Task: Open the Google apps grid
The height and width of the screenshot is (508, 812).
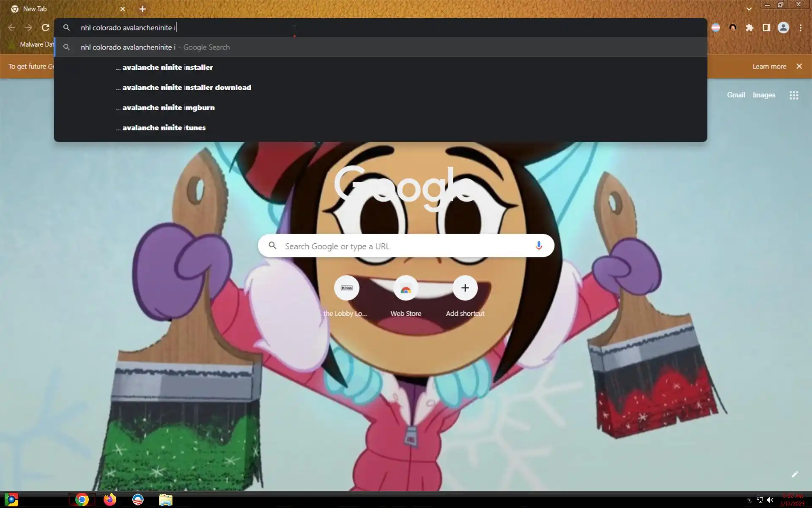Action: (x=794, y=95)
